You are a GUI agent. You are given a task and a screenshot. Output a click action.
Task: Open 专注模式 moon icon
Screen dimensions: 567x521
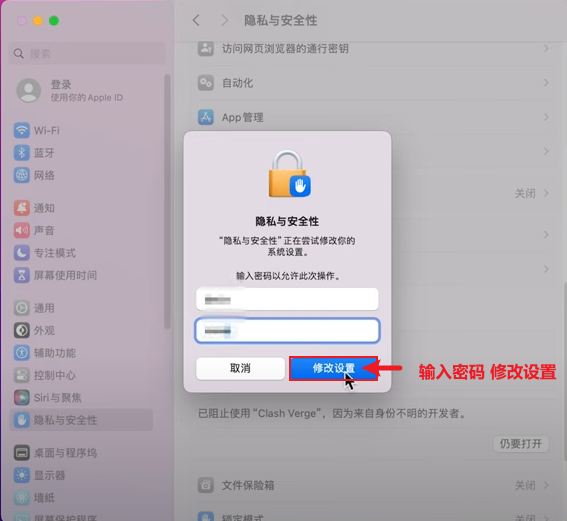pos(22,253)
